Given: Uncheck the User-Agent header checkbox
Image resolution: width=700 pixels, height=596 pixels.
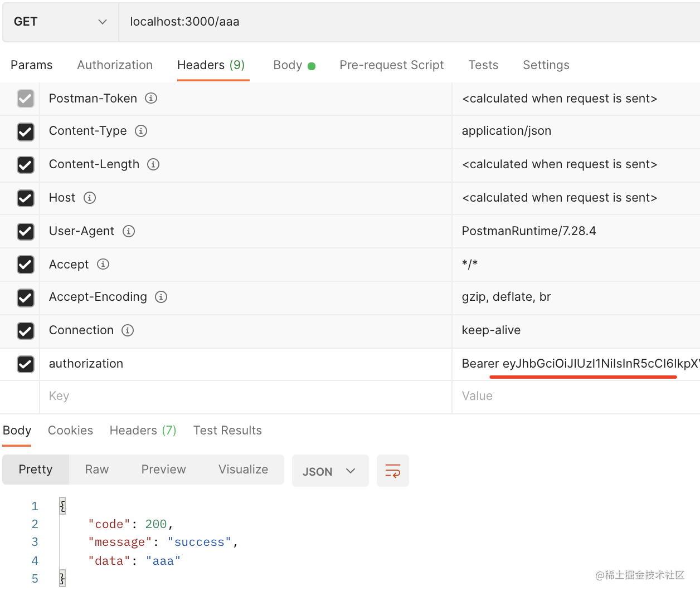Looking at the screenshot, I should pos(26,232).
